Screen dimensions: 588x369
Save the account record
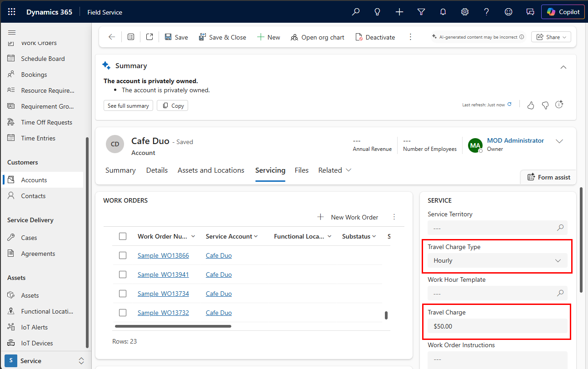tap(176, 37)
